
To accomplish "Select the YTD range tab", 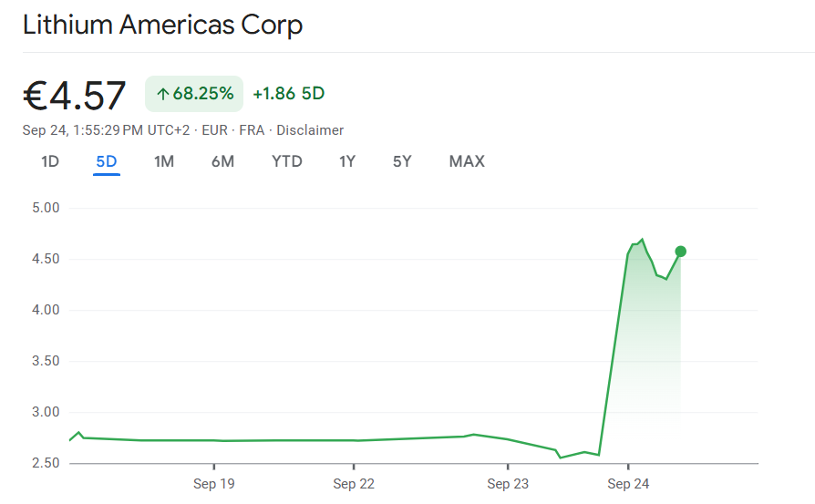I will [287, 162].
